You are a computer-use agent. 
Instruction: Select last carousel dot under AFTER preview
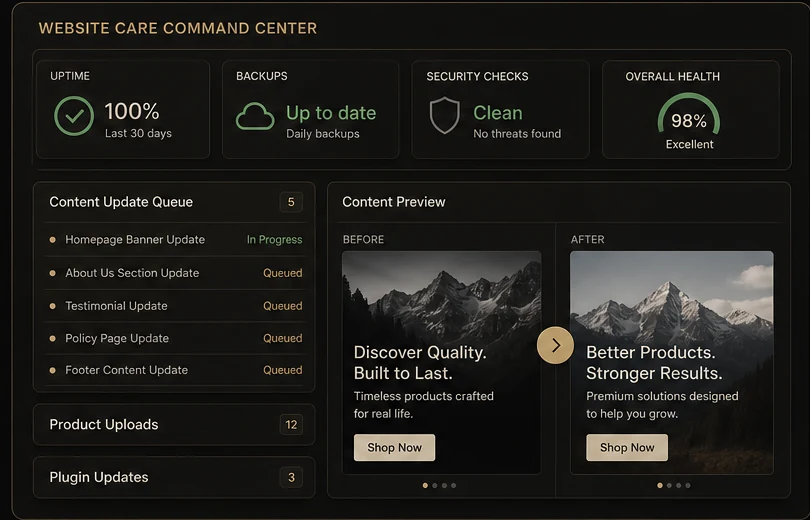click(x=688, y=485)
